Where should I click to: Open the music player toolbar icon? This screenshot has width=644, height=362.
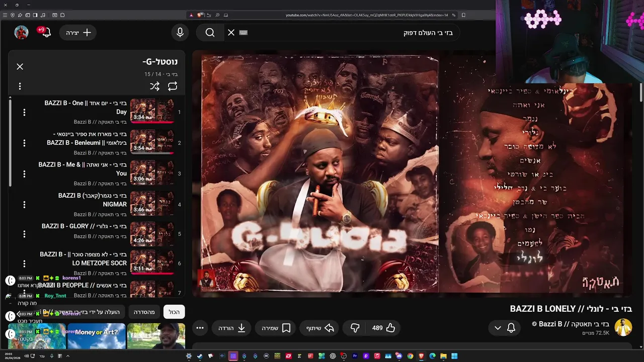click(x=43, y=15)
